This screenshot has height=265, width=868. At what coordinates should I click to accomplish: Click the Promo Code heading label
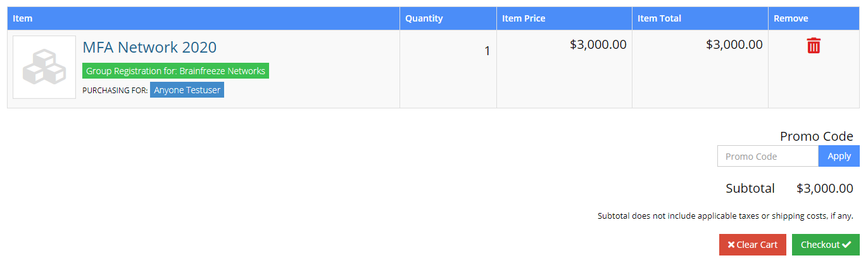[x=816, y=136]
